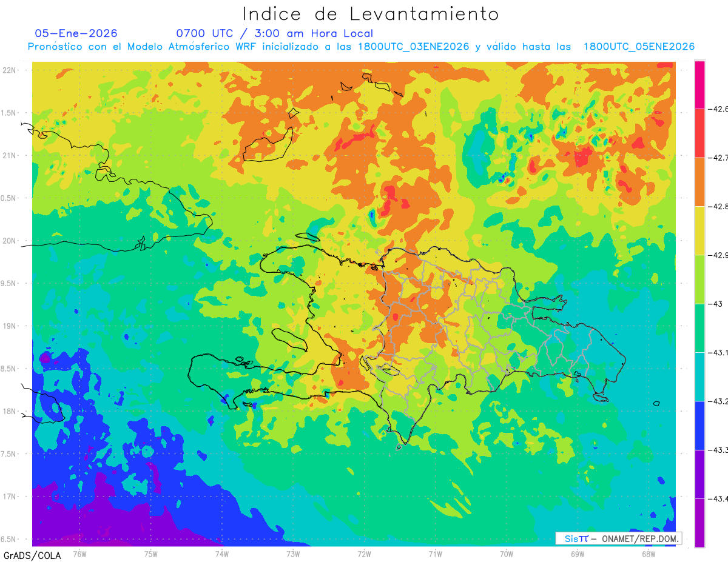728x562 pixels.
Task: Click the yellow legend swatch between -42.8 and -42.9
Action: pyautogui.click(x=699, y=231)
